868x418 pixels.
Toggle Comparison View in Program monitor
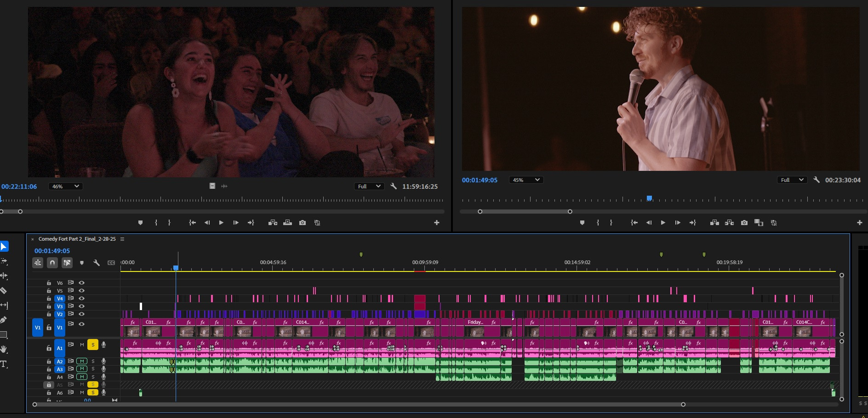[759, 222]
